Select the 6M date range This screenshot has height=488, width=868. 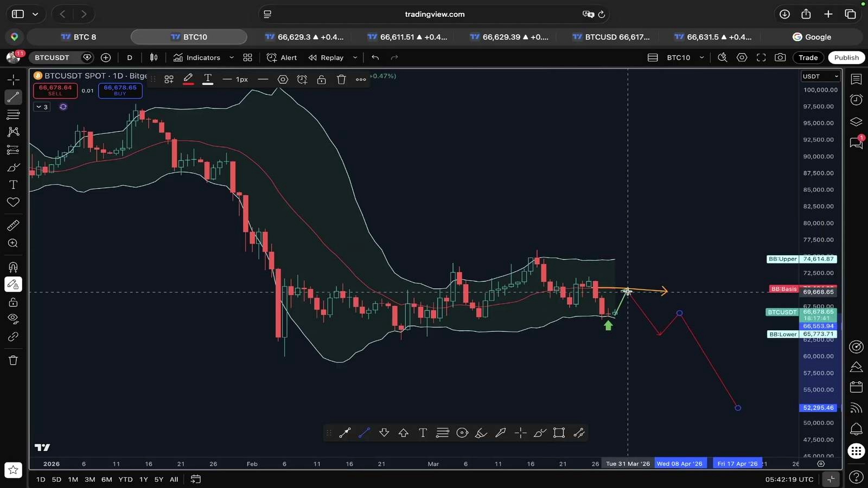107,479
